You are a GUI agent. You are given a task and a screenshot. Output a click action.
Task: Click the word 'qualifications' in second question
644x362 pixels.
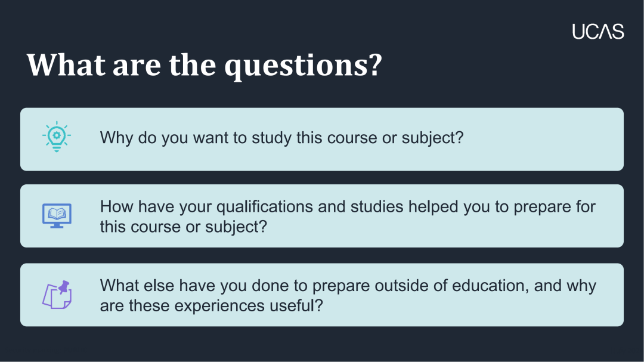pyautogui.click(x=265, y=207)
